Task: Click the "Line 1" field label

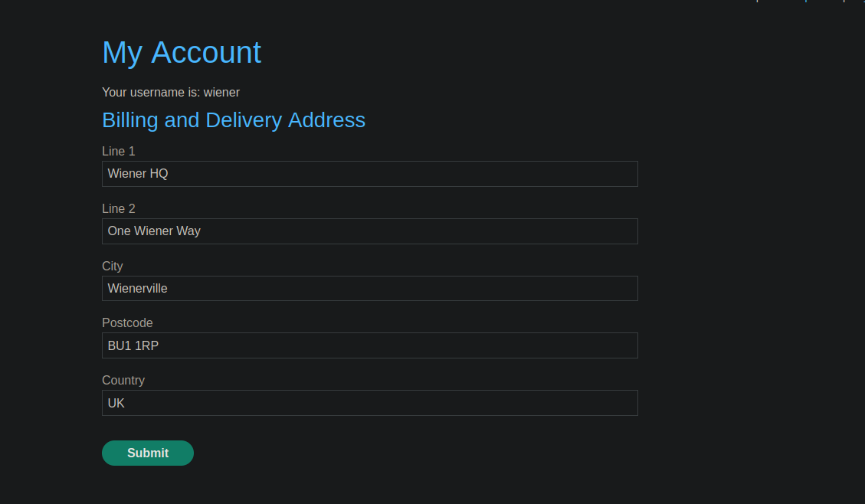Action: 119,152
